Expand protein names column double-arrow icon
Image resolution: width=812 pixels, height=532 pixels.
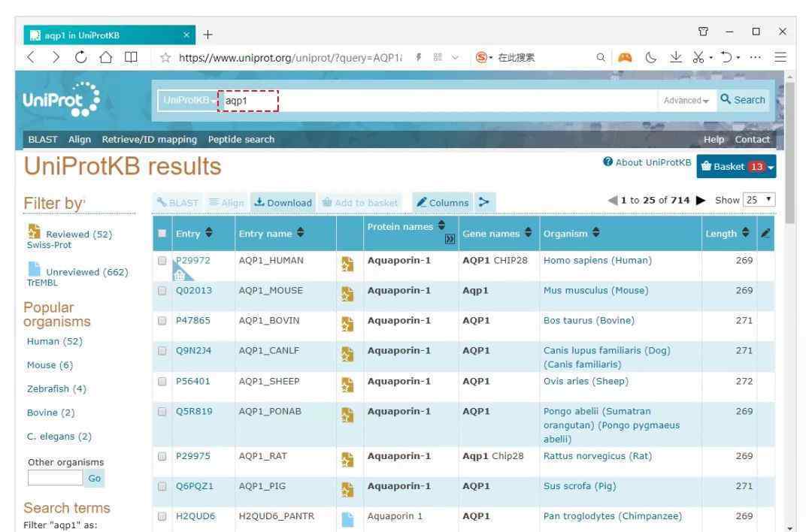click(x=450, y=238)
